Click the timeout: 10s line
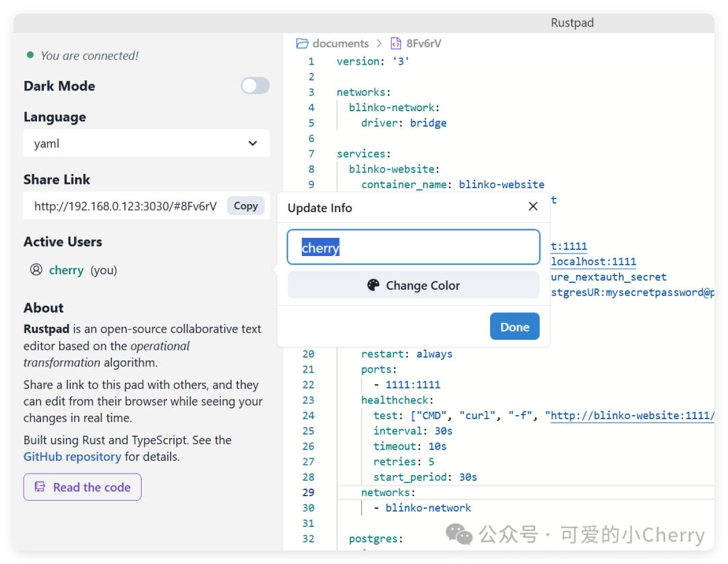 [410, 446]
